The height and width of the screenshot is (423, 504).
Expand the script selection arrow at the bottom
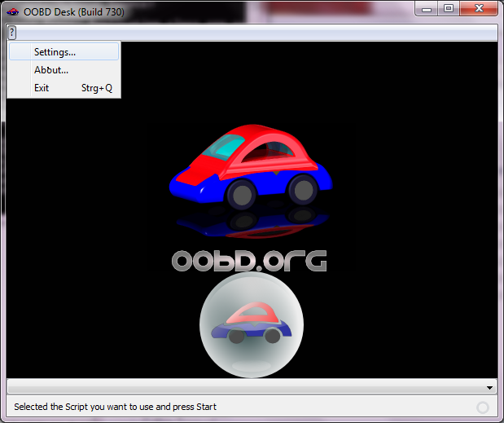tap(489, 388)
